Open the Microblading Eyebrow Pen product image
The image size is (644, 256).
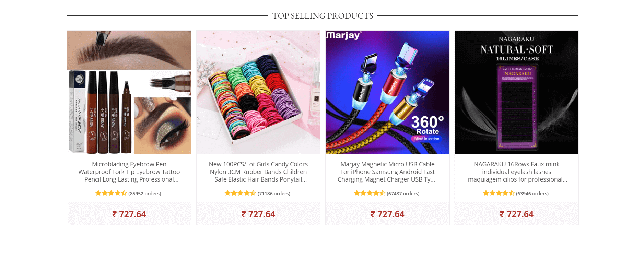[x=129, y=92]
